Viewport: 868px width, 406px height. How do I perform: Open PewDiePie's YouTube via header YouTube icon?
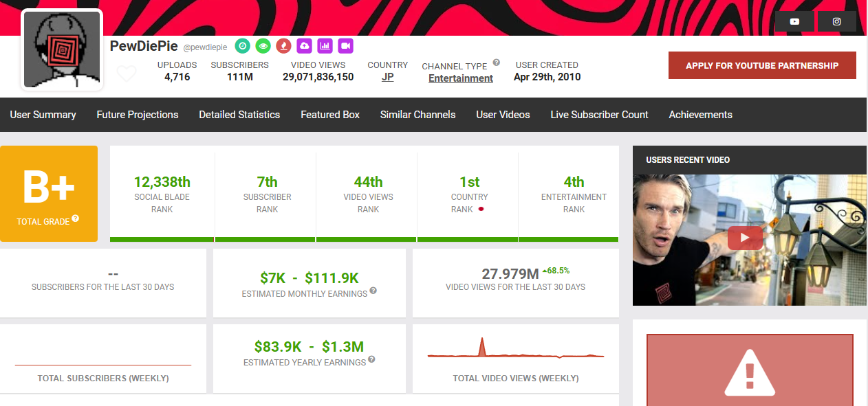pyautogui.click(x=794, y=21)
